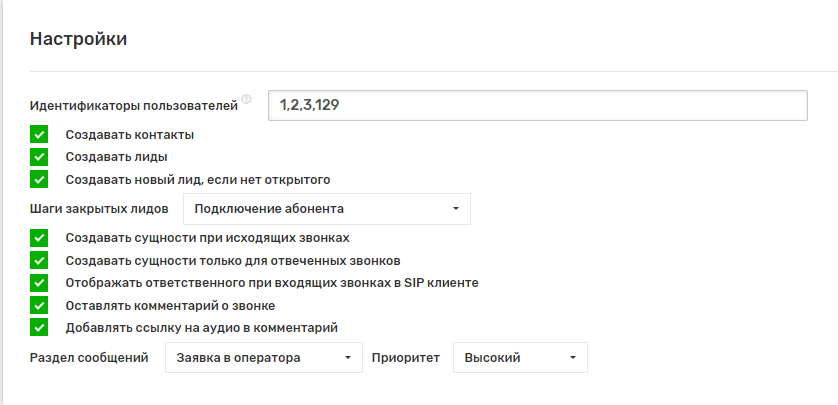Viewport: 838px width, 405px height.
Task: Toggle the Создавать лиды checkbox
Action: coord(39,157)
